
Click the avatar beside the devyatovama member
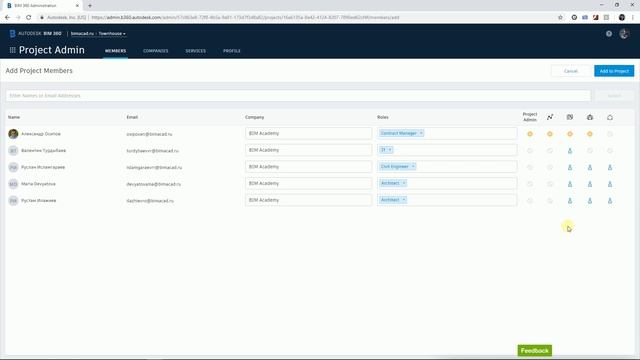(13, 184)
